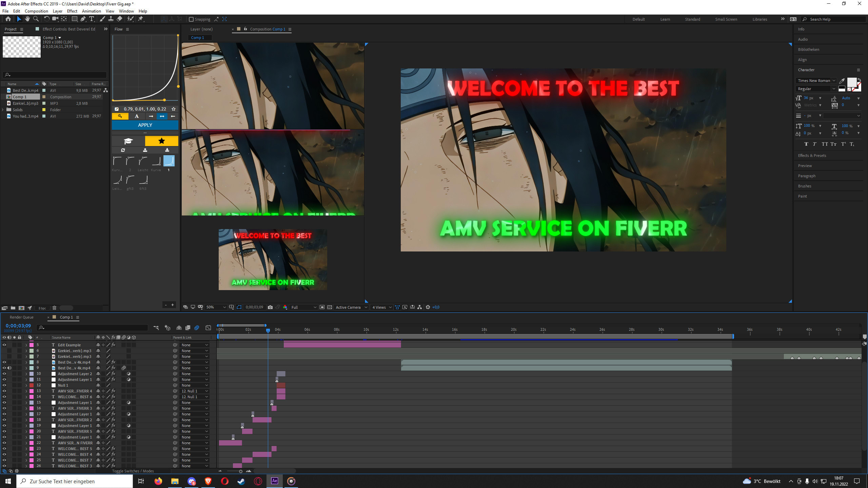Image resolution: width=868 pixels, height=488 pixels.
Task: Hide layer 12 Null 1 visibility
Action: [x=4, y=385]
